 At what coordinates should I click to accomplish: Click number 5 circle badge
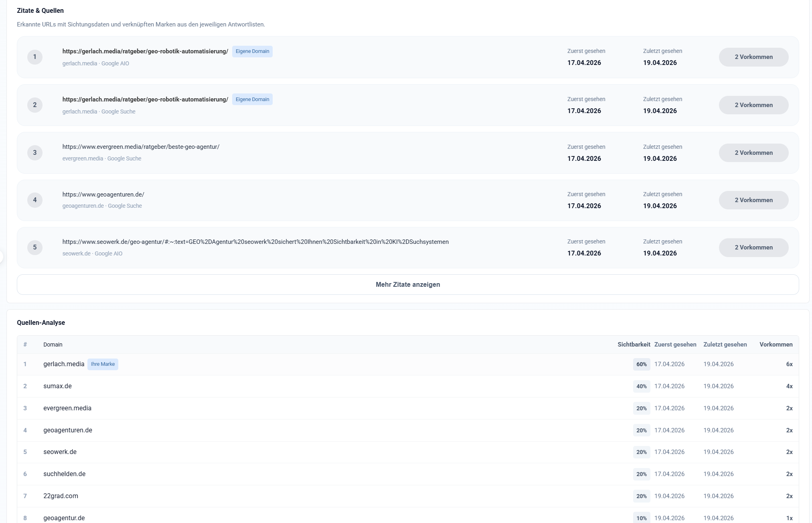click(35, 247)
